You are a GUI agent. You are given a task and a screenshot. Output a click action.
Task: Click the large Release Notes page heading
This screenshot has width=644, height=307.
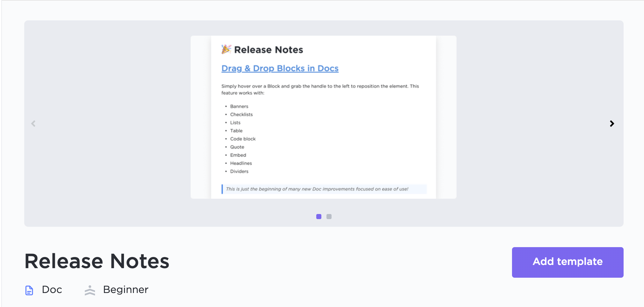(97, 261)
